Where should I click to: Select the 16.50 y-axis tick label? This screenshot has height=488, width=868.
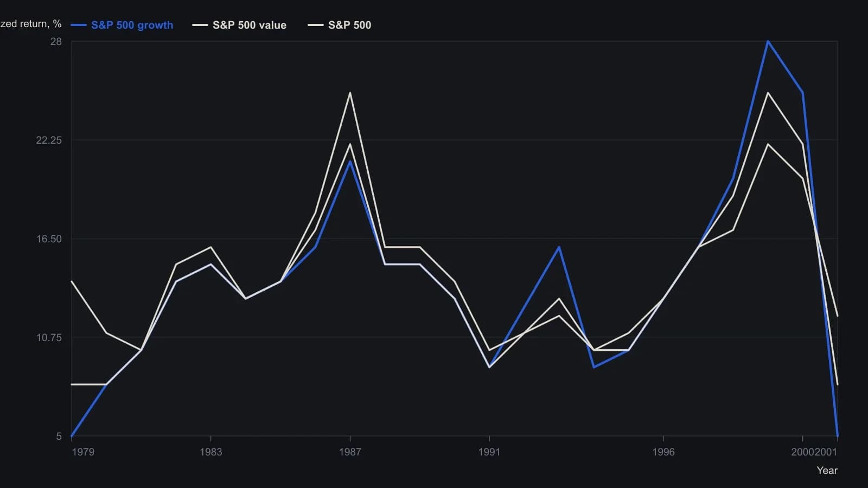[49, 239]
